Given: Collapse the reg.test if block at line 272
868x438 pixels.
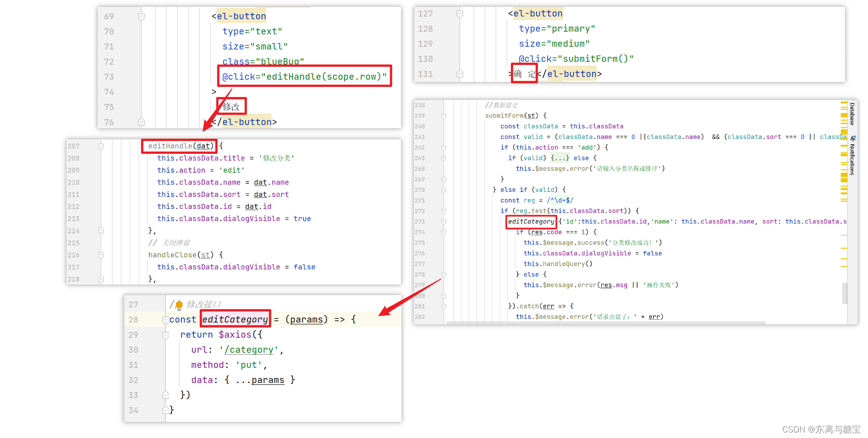Looking at the screenshot, I should click(444, 211).
